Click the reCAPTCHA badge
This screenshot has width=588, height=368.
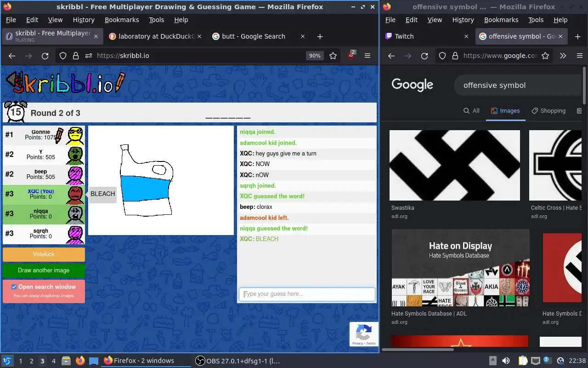click(364, 334)
